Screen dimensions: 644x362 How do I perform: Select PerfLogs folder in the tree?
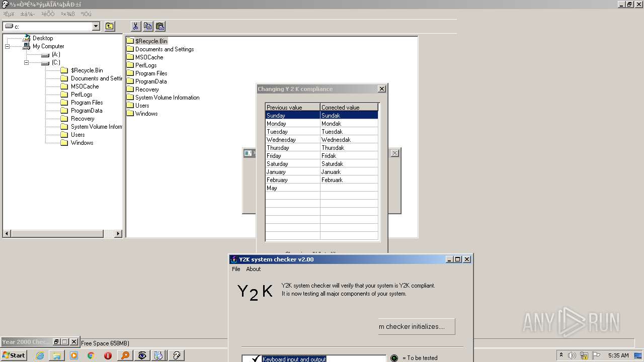pyautogui.click(x=82, y=95)
